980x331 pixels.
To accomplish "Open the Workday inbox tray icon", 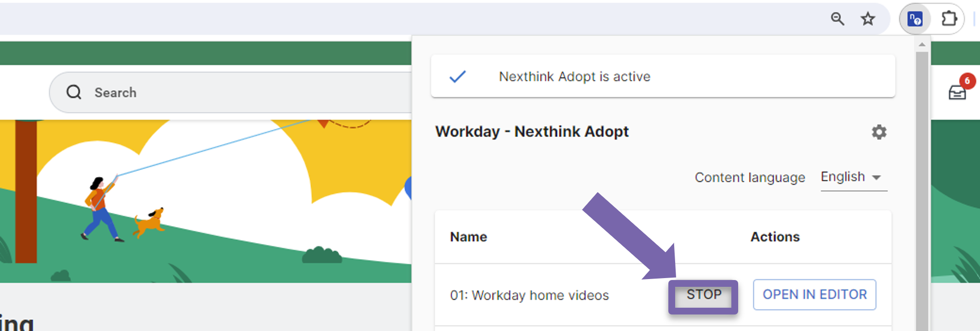I will (x=957, y=92).
